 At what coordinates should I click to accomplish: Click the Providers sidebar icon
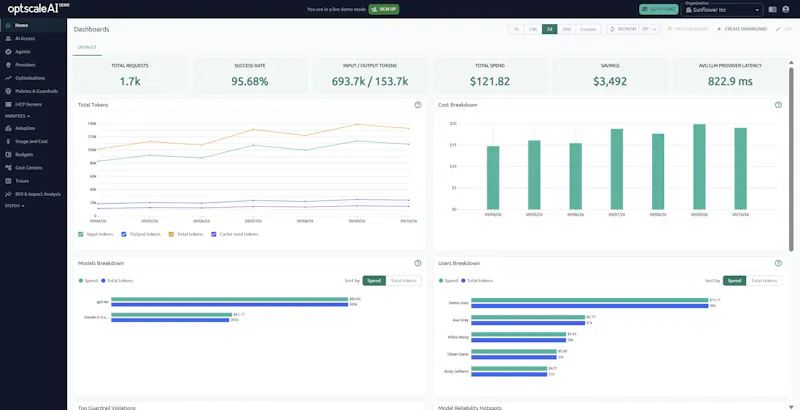8,65
